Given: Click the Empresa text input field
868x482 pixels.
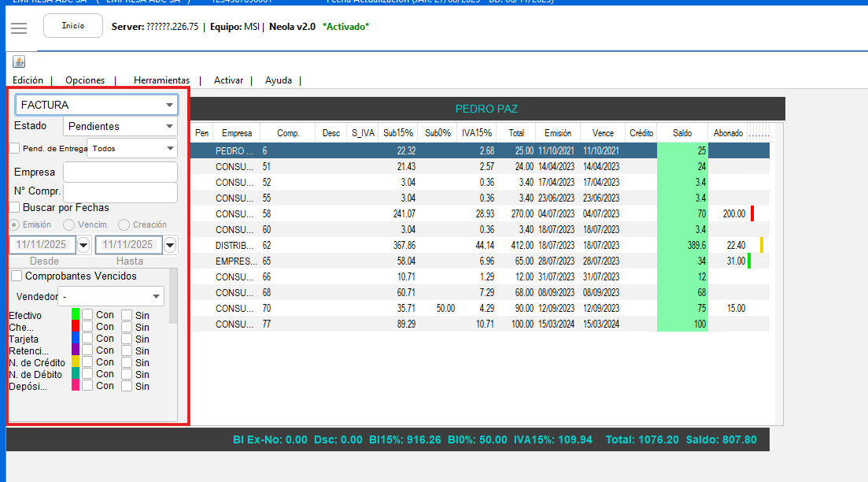Looking at the screenshot, I should pyautogui.click(x=120, y=172).
